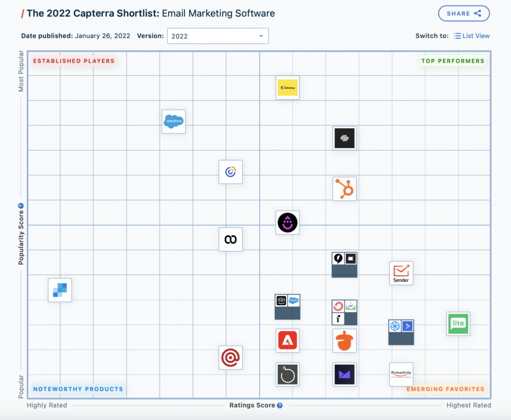
Task: Click the Remarkety logo tile
Action: coord(401,375)
